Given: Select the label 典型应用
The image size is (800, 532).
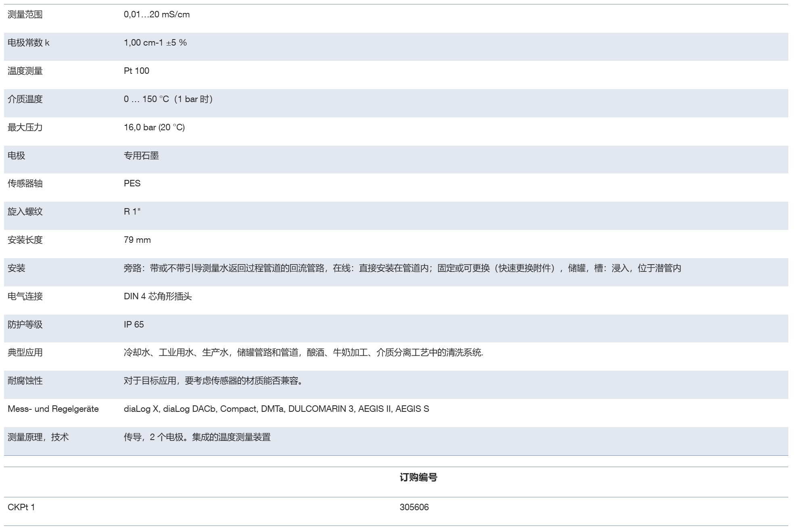Looking at the screenshot, I should click(25, 353).
